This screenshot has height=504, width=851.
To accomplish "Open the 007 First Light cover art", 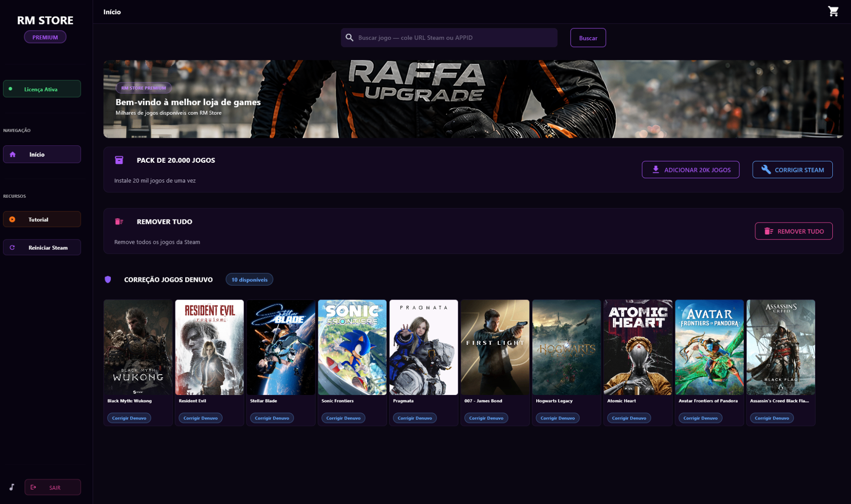I will tap(495, 347).
